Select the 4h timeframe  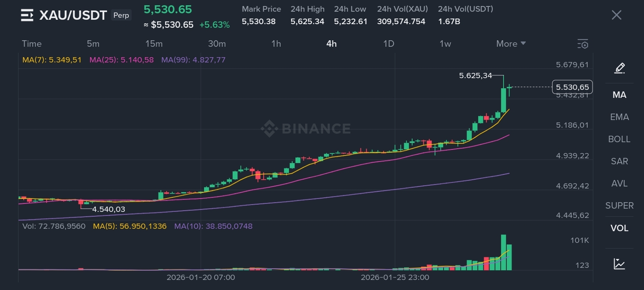pyautogui.click(x=331, y=43)
